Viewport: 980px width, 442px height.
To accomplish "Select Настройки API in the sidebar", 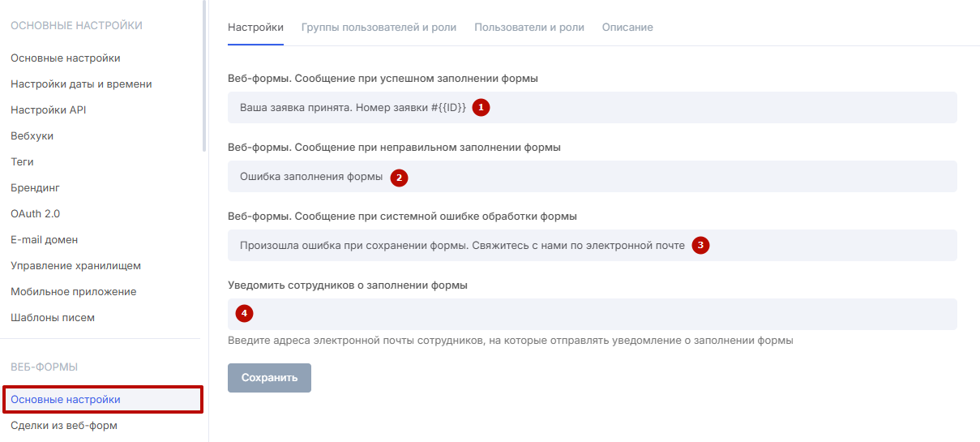I will (48, 109).
